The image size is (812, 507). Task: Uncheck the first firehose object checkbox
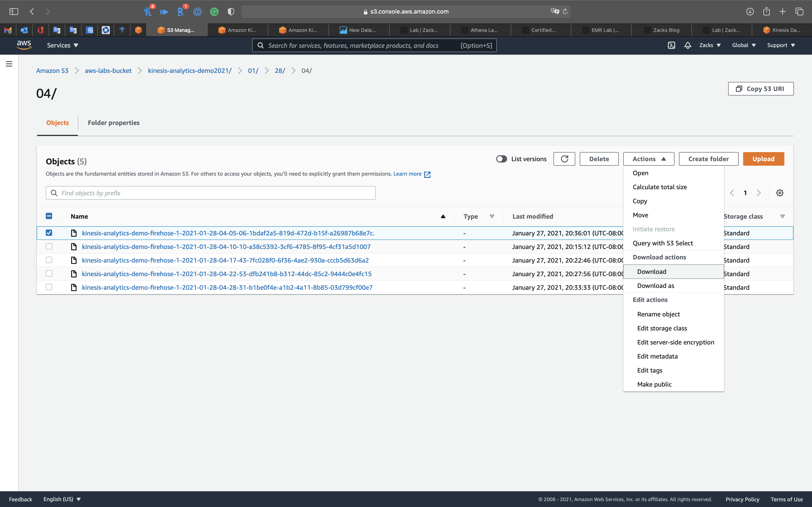[x=49, y=233]
